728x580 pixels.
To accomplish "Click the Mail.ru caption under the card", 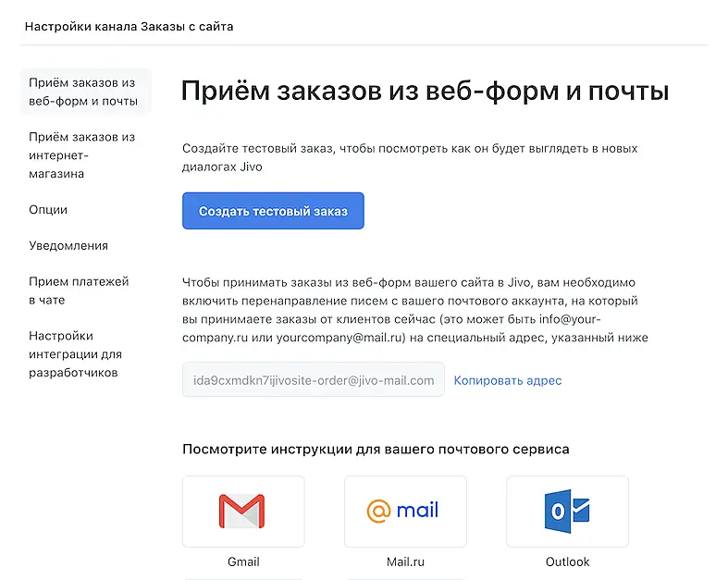I will tap(405, 561).
